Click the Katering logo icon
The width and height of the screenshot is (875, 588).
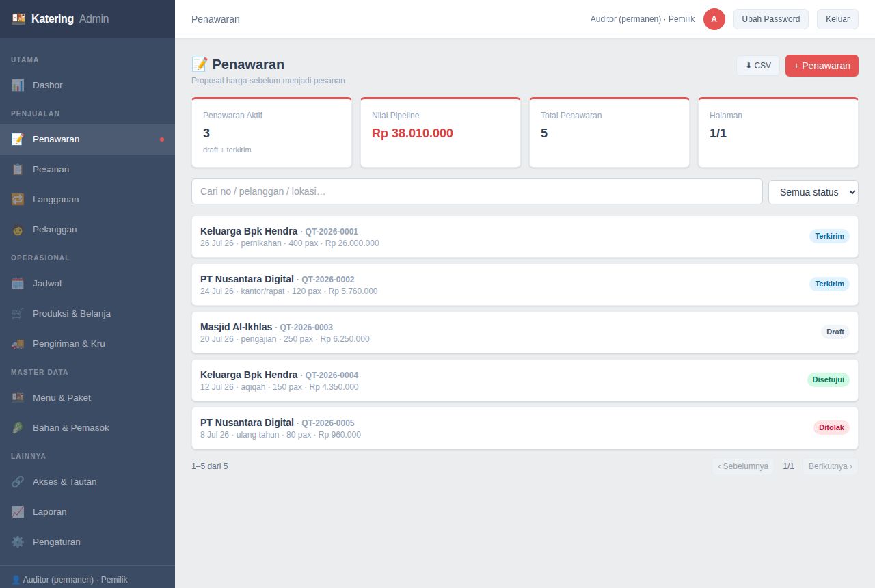click(x=18, y=18)
